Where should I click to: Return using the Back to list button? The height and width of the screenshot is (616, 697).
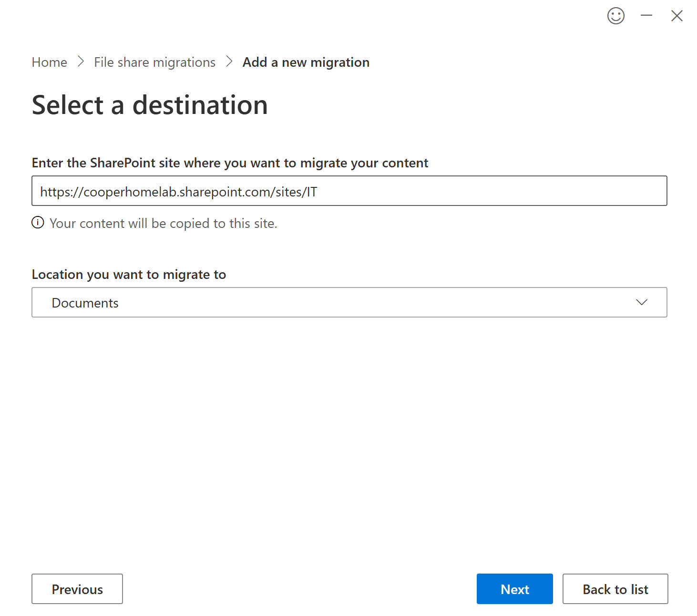tap(615, 589)
